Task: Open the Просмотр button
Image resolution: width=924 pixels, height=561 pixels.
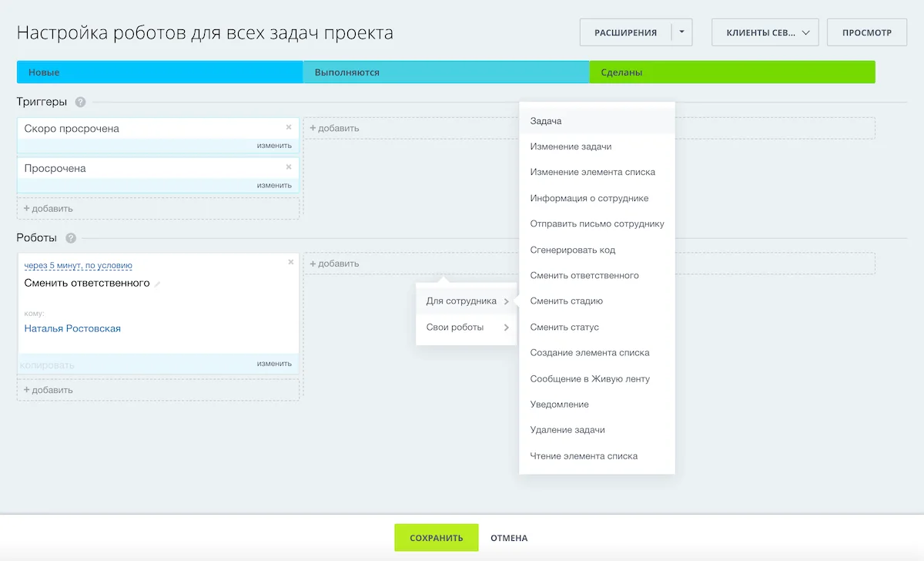Action: pyautogui.click(x=866, y=32)
